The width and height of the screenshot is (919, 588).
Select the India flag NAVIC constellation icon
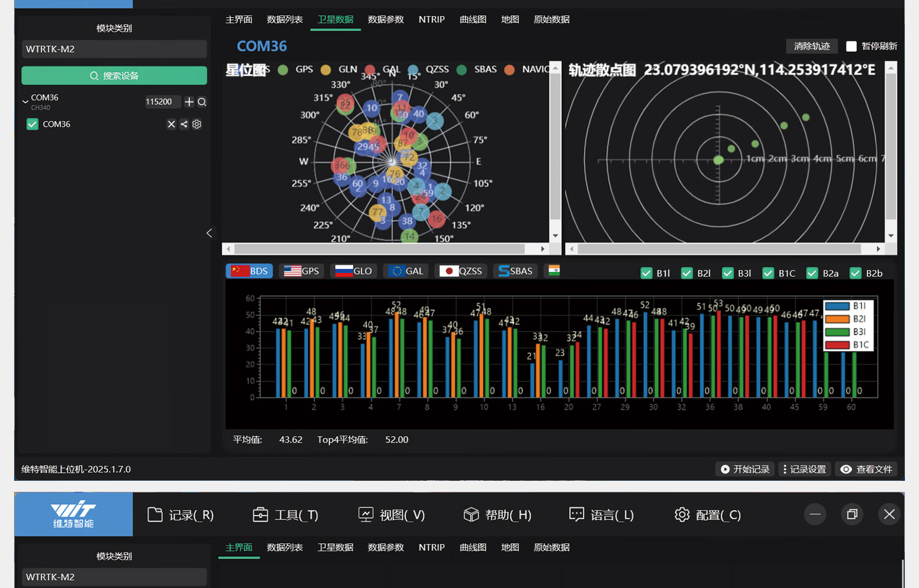click(x=554, y=271)
